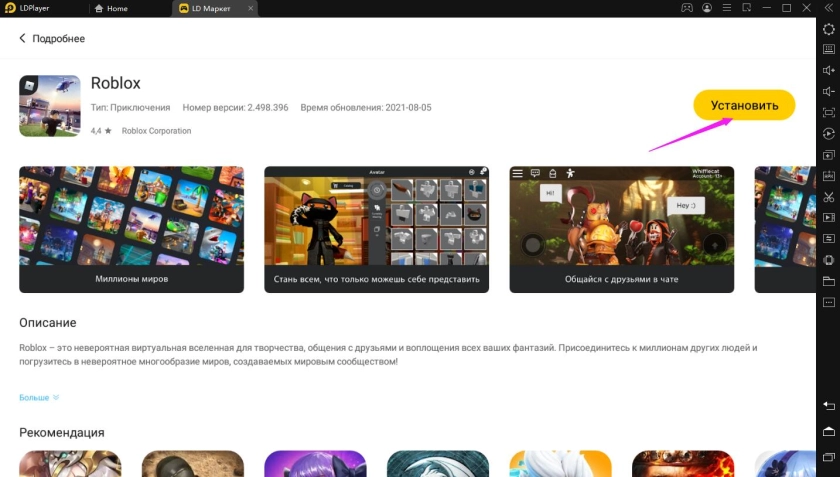This screenshot has height=477, width=840.
Task: Click the Android back arrow in sidebar
Action: 829,405
